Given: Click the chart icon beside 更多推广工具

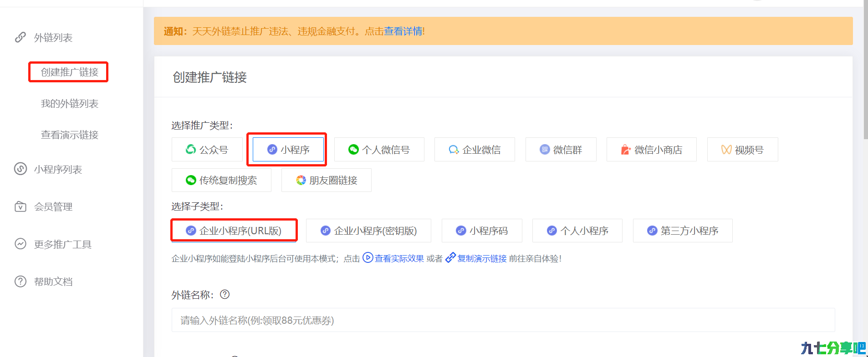Looking at the screenshot, I should pos(20,244).
